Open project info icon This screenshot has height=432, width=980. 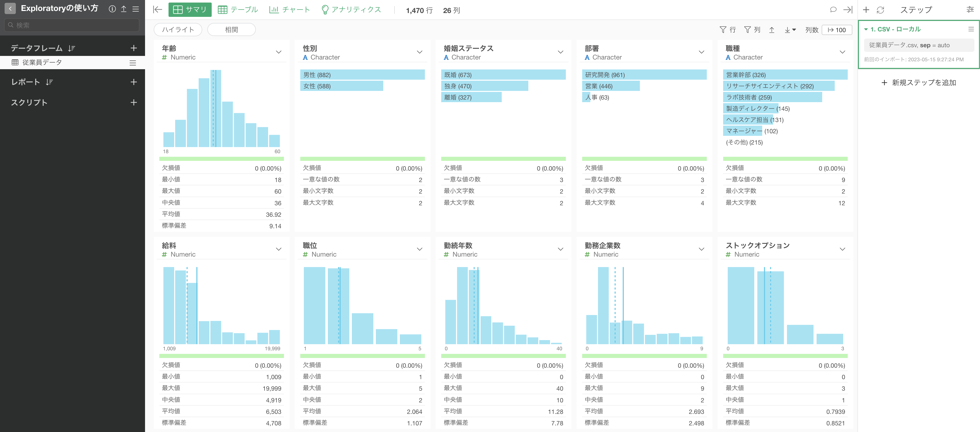click(112, 9)
